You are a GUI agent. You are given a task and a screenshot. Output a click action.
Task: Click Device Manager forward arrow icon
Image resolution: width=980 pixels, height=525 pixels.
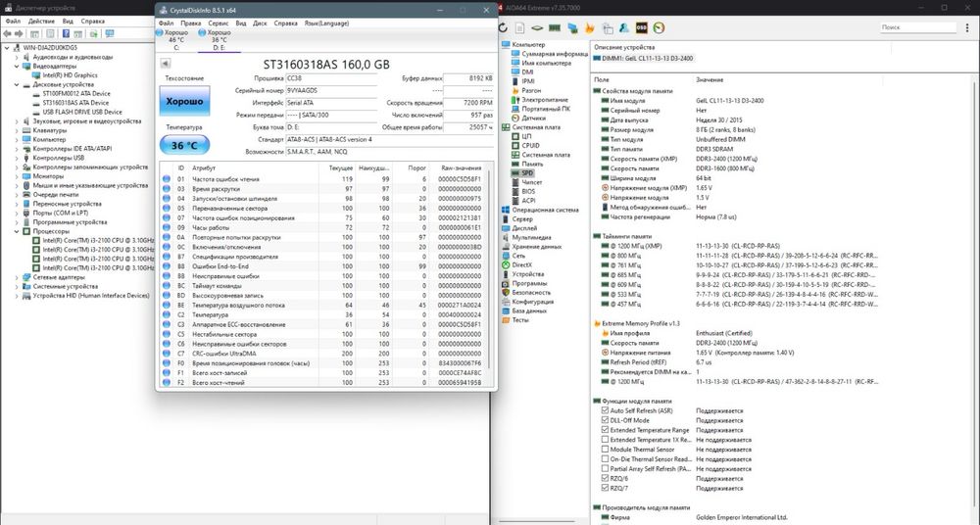(x=19, y=33)
